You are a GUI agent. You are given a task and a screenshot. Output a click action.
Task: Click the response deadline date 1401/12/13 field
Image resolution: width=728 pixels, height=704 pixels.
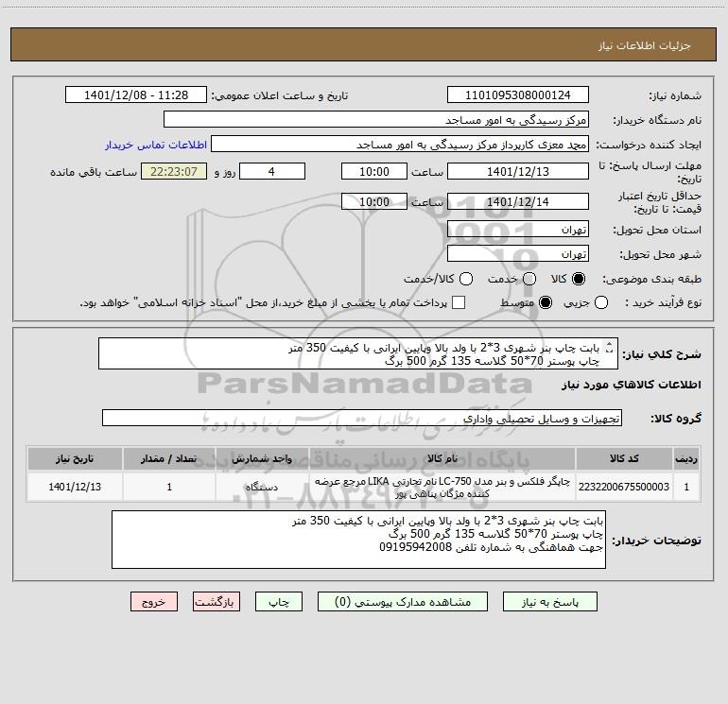coord(518,171)
